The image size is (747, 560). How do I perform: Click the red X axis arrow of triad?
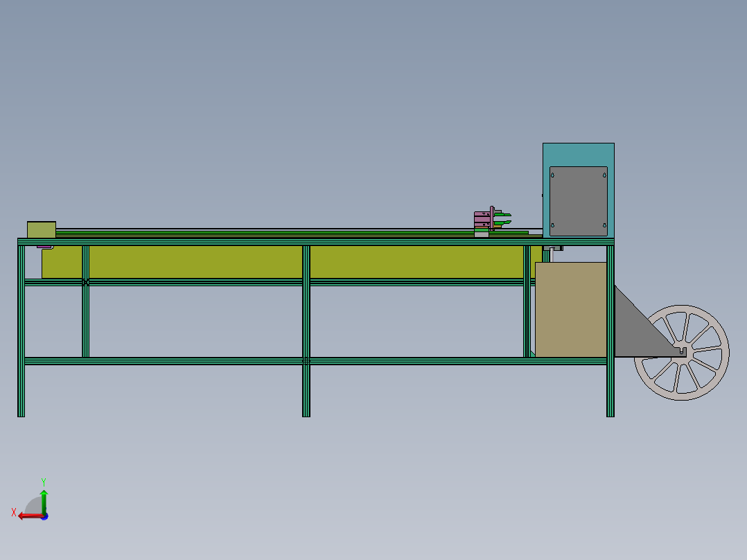click(x=30, y=516)
